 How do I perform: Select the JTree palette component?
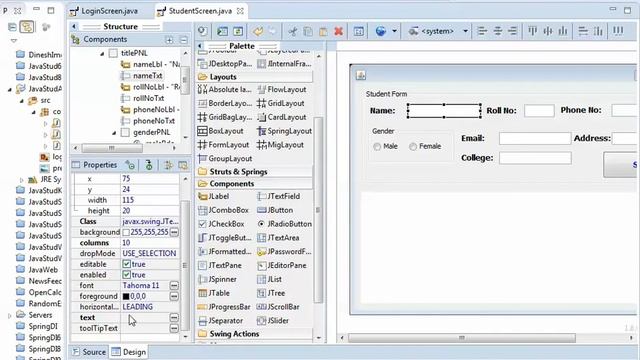(271, 293)
